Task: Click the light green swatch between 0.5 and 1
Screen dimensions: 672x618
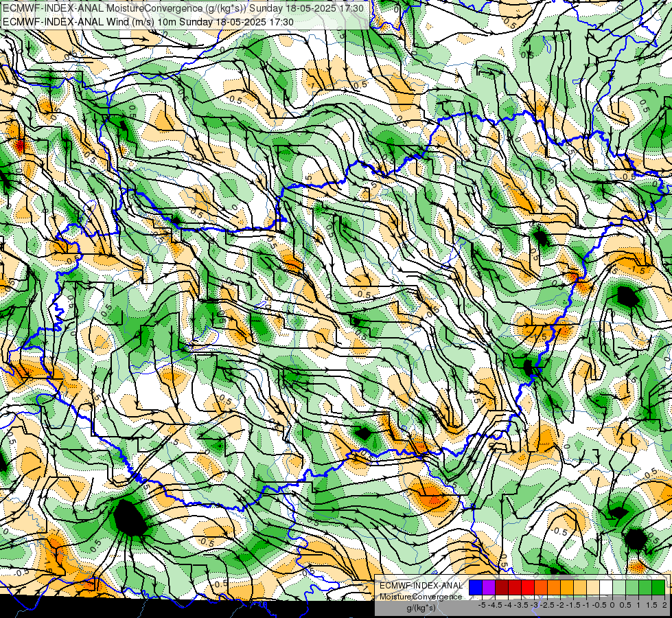Action: (632, 588)
